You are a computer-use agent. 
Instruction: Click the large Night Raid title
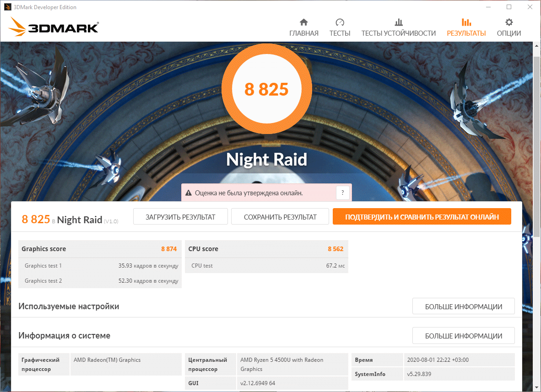(x=267, y=159)
